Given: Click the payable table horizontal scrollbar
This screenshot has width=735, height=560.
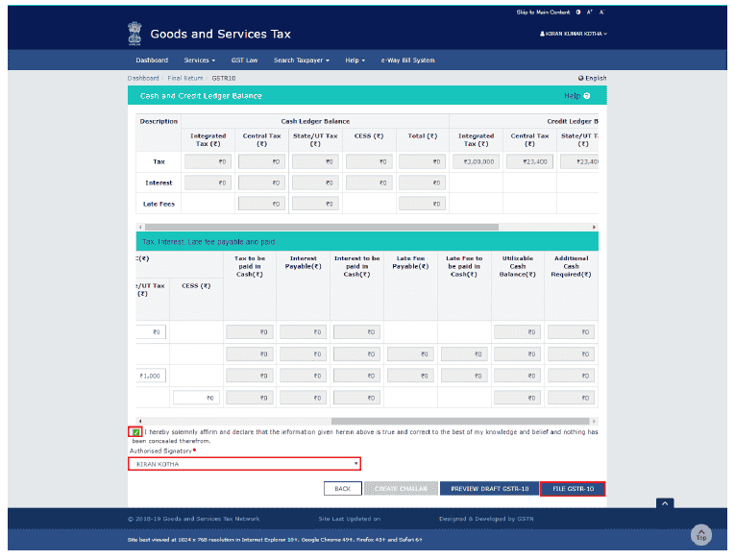Looking at the screenshot, I should pyautogui.click(x=460, y=421).
